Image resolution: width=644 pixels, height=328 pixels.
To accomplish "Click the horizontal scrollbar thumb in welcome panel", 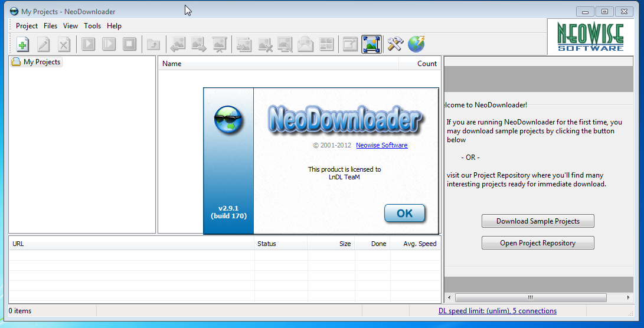I will [x=530, y=297].
